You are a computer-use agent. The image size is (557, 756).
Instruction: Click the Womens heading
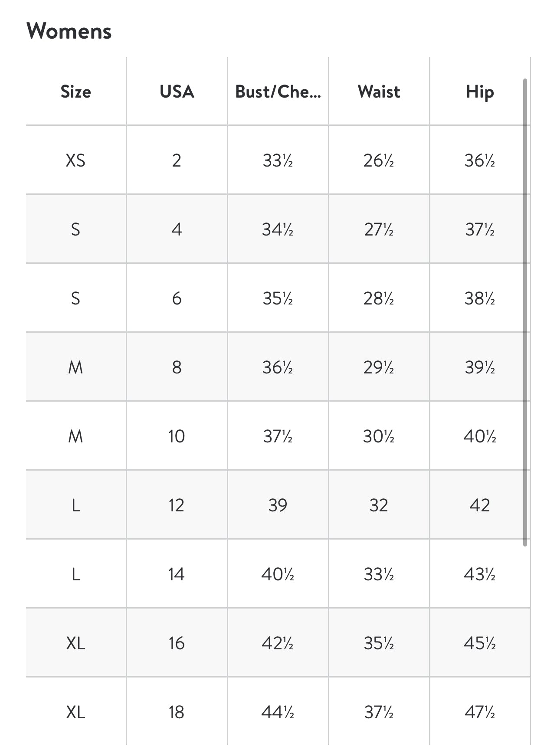click(x=69, y=31)
